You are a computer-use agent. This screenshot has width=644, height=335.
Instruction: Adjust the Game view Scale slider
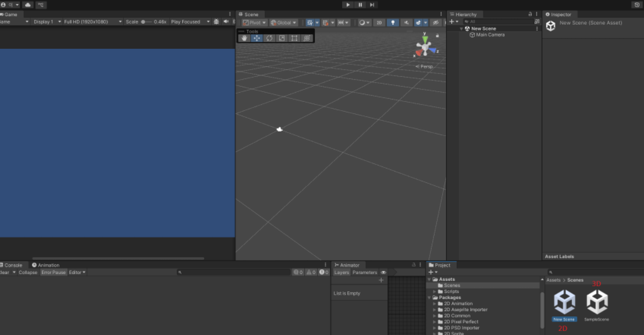coord(146,22)
